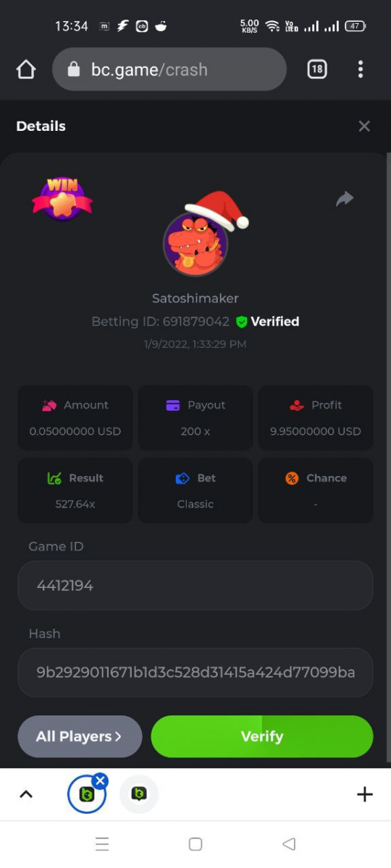Open the tab switcher showing 18 tabs
The image size is (391, 868).
click(x=317, y=69)
